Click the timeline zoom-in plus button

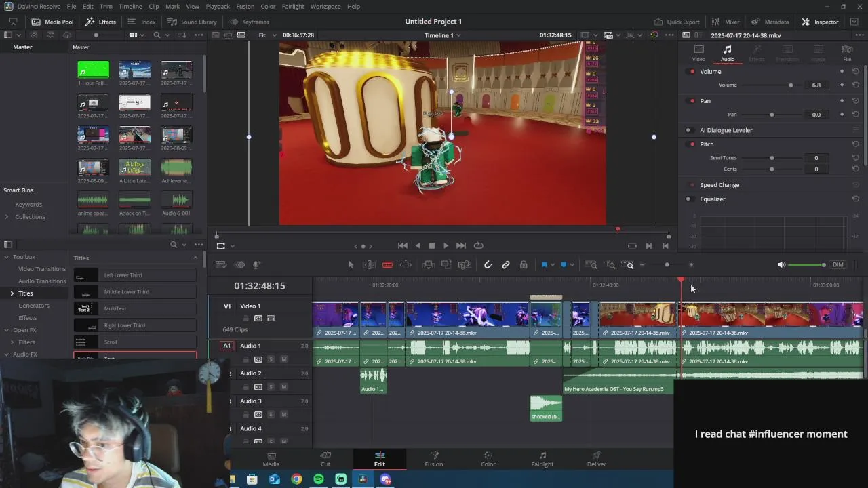click(x=691, y=265)
